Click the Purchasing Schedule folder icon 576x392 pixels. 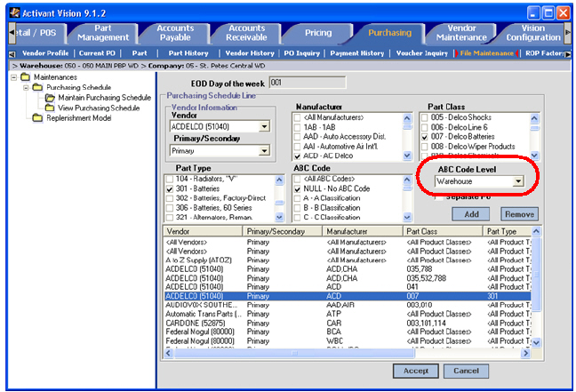point(37,87)
